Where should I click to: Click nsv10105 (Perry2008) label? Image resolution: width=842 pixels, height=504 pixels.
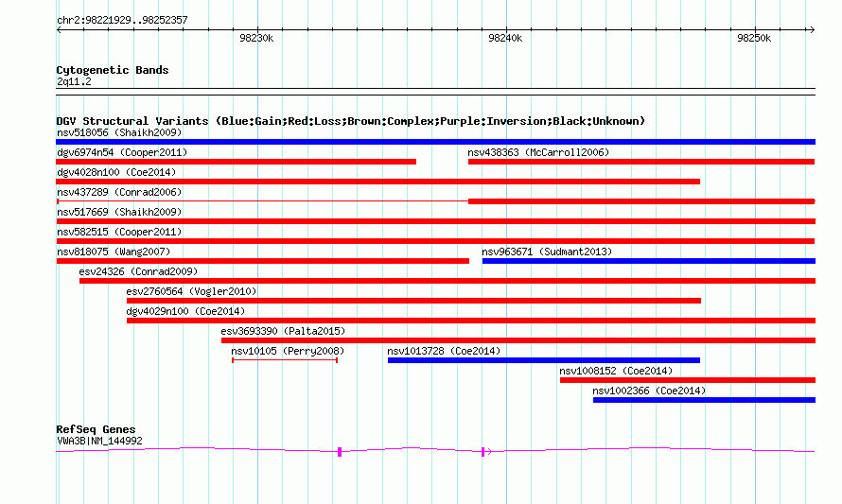tap(288, 351)
